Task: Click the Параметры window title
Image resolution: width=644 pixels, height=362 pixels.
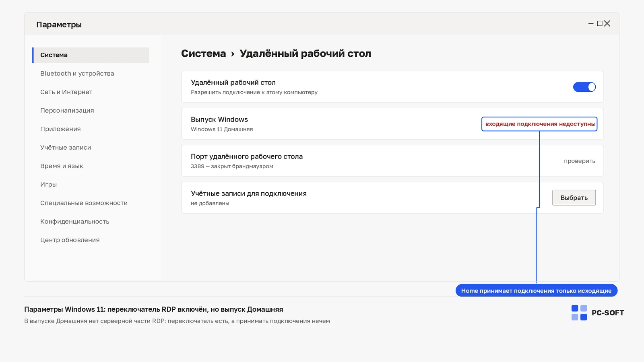Action: tap(59, 25)
